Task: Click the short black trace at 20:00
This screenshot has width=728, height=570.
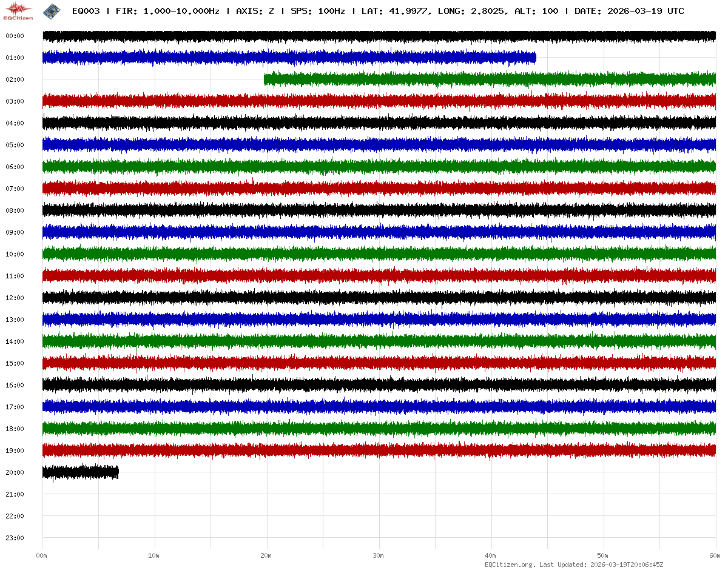Action: (x=80, y=472)
